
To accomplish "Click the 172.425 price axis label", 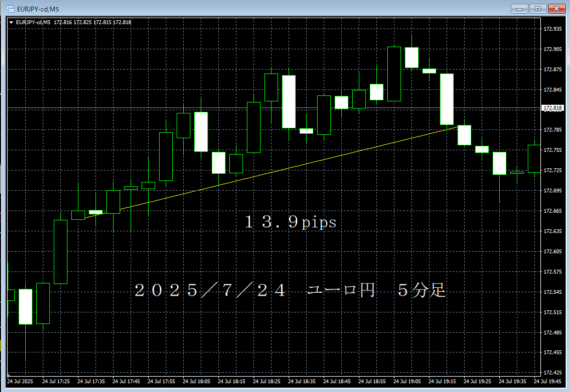I will (x=552, y=373).
